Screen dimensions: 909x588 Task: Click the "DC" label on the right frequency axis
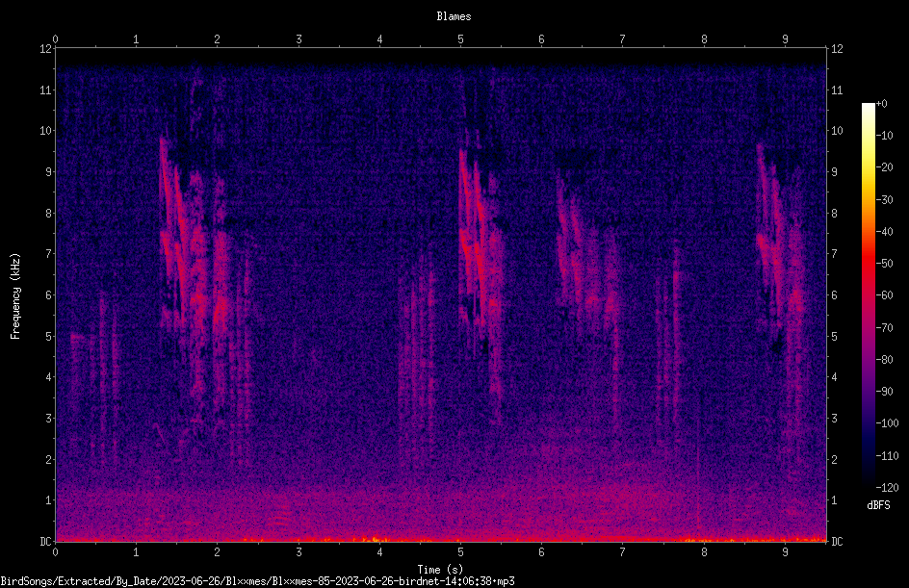pyautogui.click(x=837, y=542)
